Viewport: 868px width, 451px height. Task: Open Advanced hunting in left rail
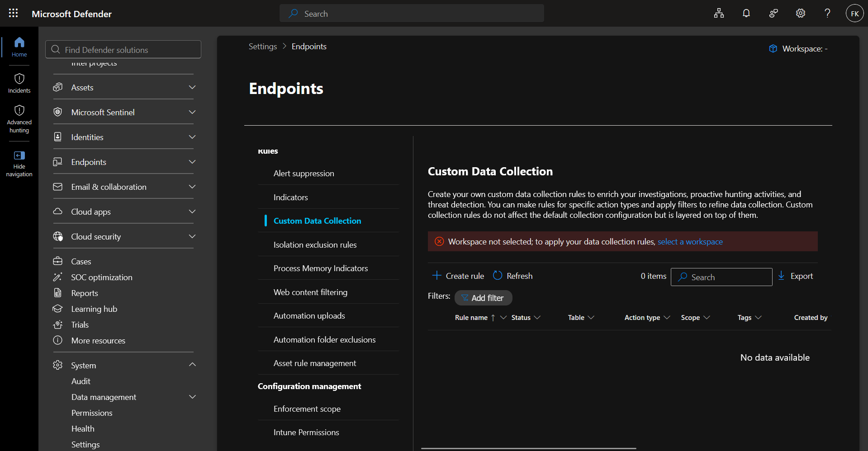(19, 119)
